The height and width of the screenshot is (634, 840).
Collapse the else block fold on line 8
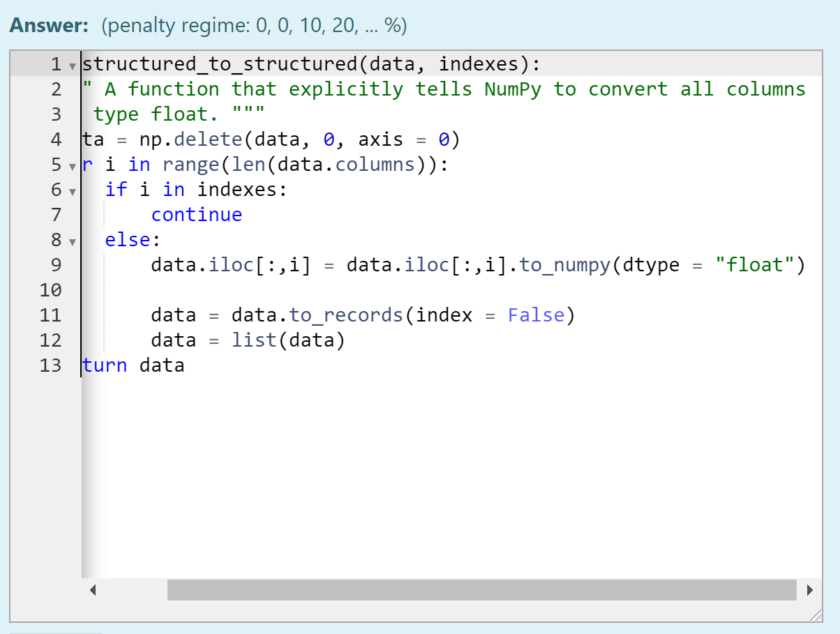(x=72, y=240)
